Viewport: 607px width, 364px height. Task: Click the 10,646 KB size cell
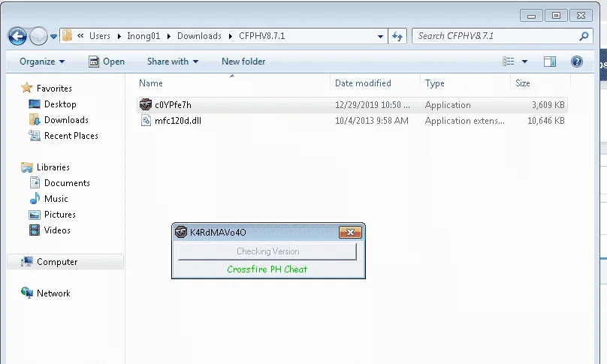pos(546,121)
